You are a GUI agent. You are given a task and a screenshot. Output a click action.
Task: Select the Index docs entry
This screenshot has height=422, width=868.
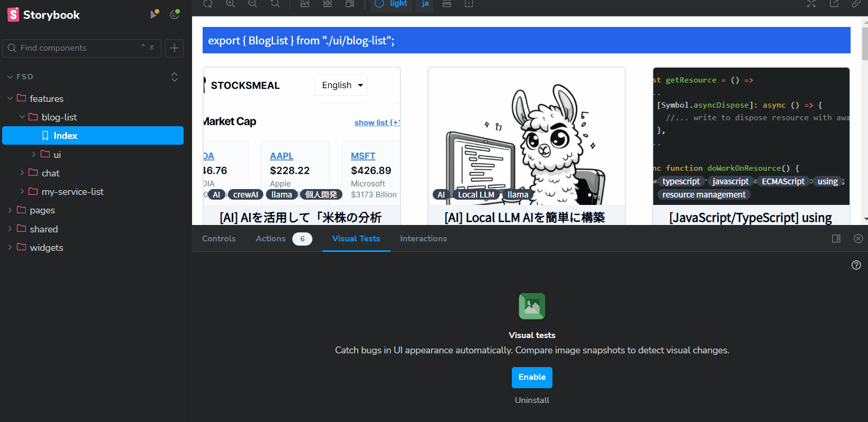pos(93,136)
